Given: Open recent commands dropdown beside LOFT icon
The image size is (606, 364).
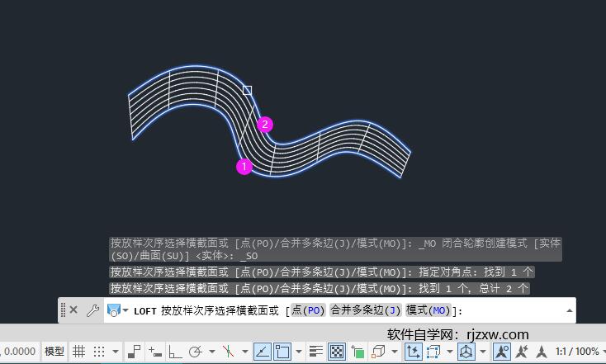Looking at the screenshot, I should (125, 310).
